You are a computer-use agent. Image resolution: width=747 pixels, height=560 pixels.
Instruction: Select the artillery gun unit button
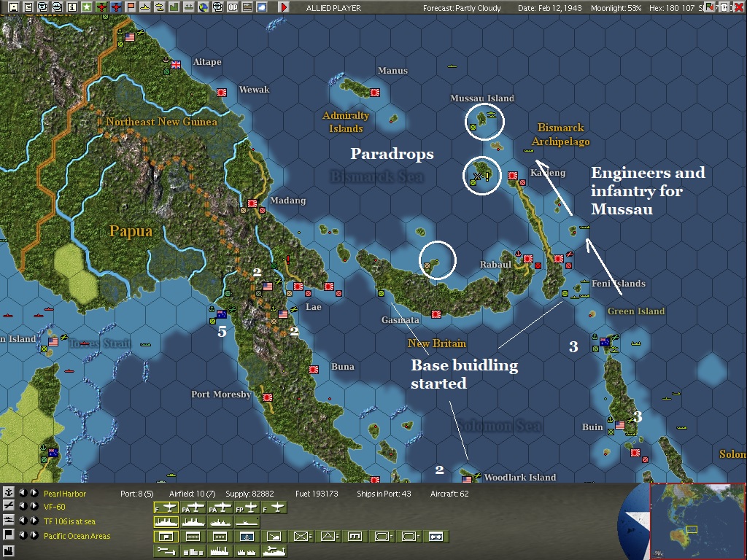click(x=274, y=537)
